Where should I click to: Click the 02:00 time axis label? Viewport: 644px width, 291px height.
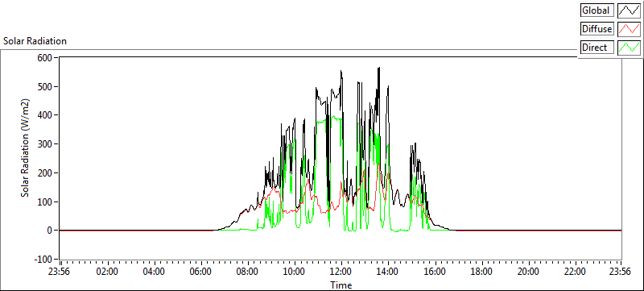pyautogui.click(x=107, y=272)
